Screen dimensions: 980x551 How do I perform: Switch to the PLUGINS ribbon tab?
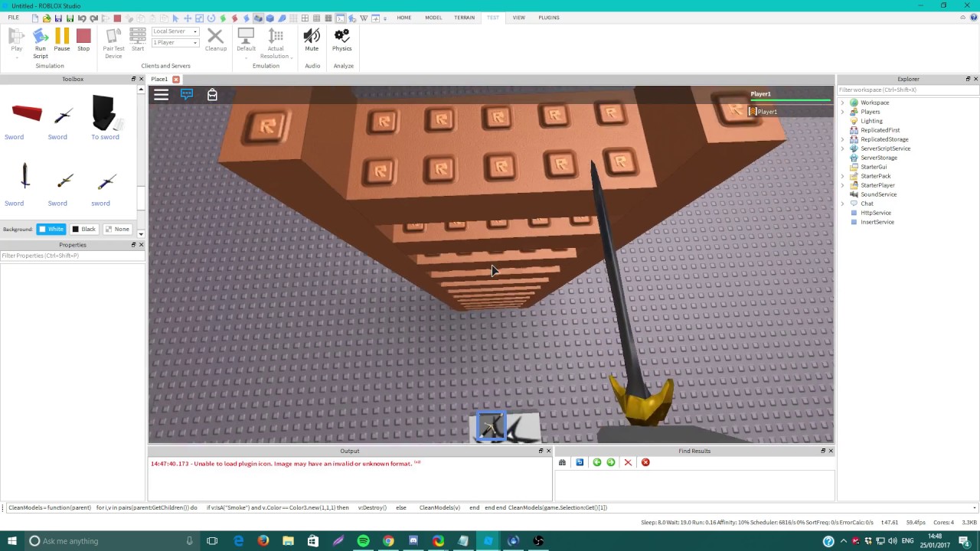coord(548,18)
